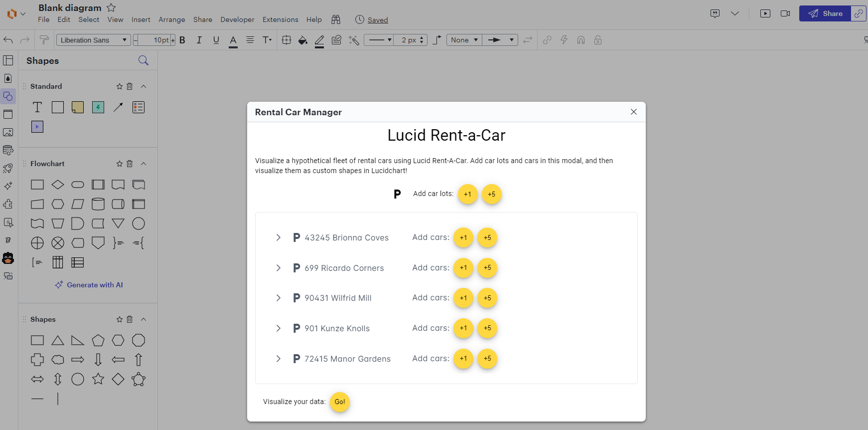The width and height of the screenshot is (868, 430).
Task: Open the Arrange menu
Action: (172, 19)
